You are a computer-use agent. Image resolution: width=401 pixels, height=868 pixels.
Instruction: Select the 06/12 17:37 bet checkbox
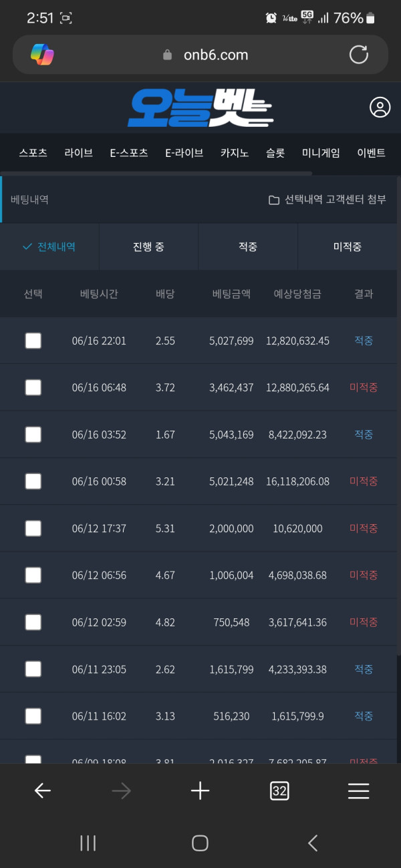pos(33,529)
